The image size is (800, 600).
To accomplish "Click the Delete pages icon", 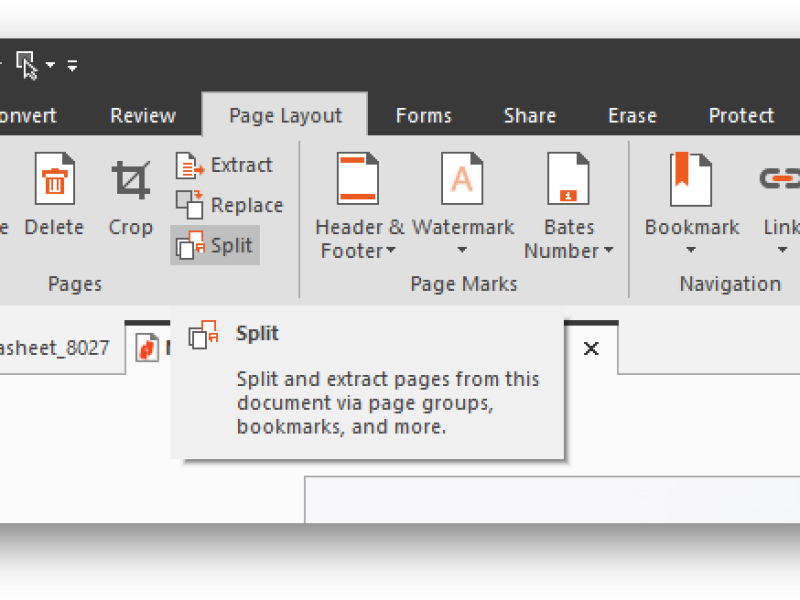I will (54, 180).
